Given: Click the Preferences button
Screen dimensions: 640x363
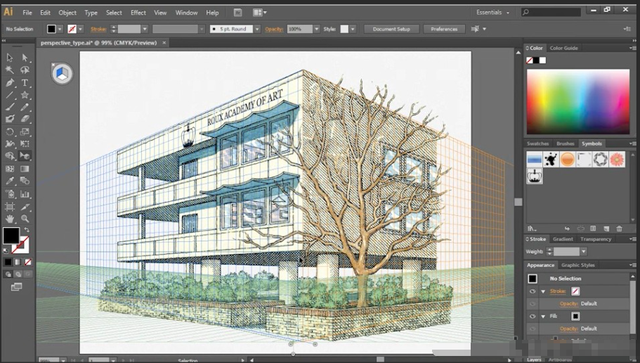Looking at the screenshot, I should [444, 29].
